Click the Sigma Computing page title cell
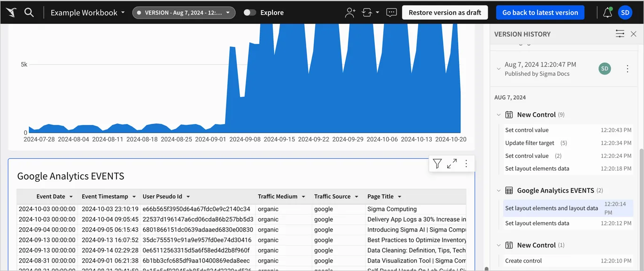The width and height of the screenshot is (644, 271). coord(416,209)
